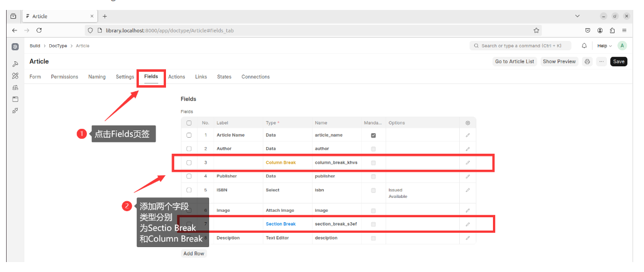Open the browser hamburger menu

point(624,30)
